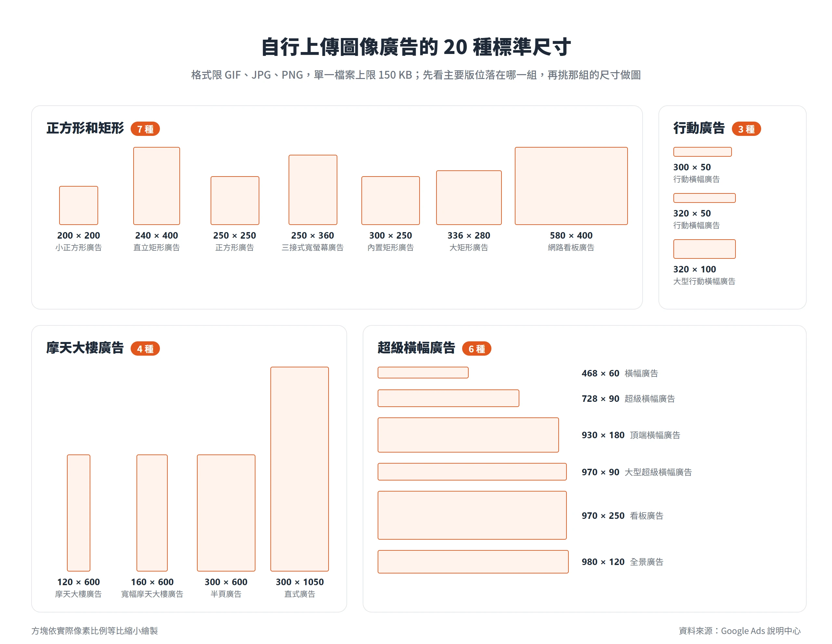832x644 pixels.
Task: Click the 250 × 360 triple widescreen shape
Action: coord(313,190)
